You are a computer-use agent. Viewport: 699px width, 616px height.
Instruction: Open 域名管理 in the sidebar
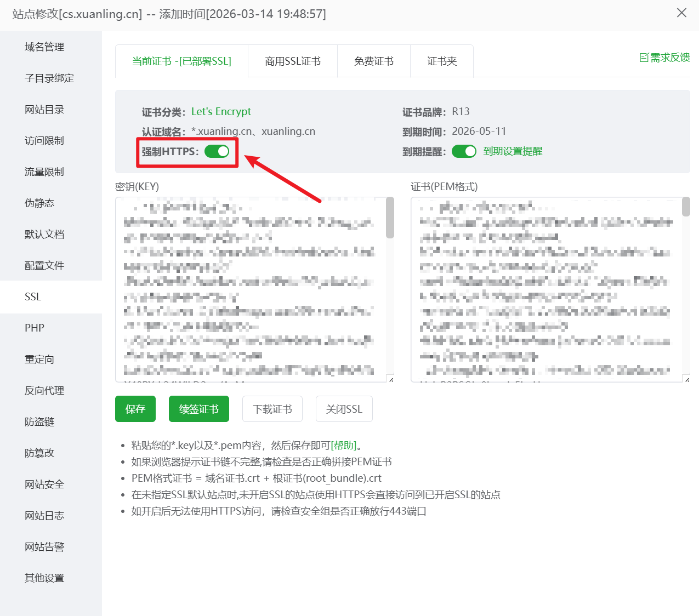[x=44, y=47]
